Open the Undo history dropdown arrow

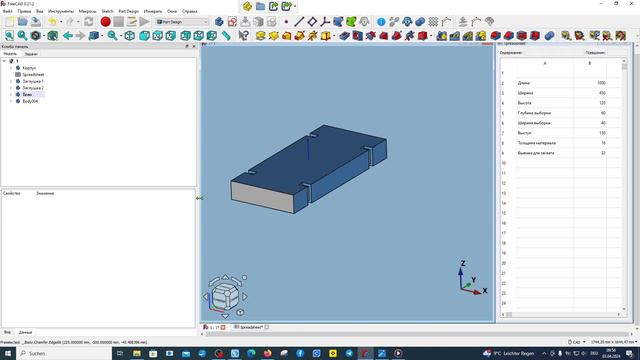pyautogui.click(x=61, y=22)
